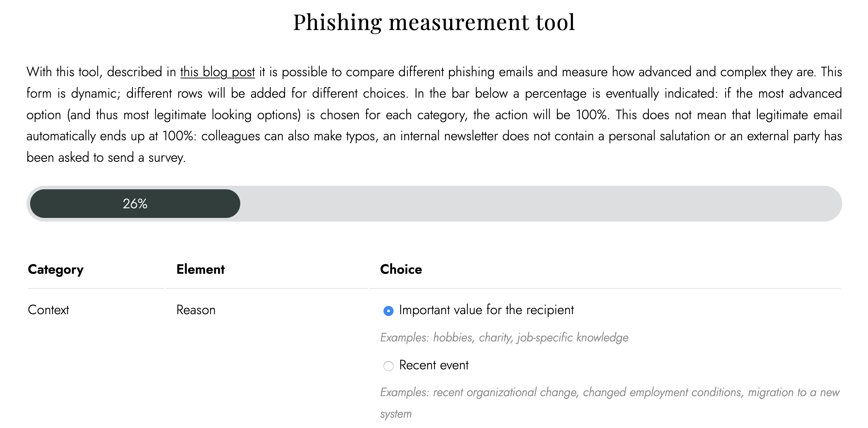Screen dimensions: 868x428
Task: Click the "Important value for the recipient" label text
Action: 486,310
